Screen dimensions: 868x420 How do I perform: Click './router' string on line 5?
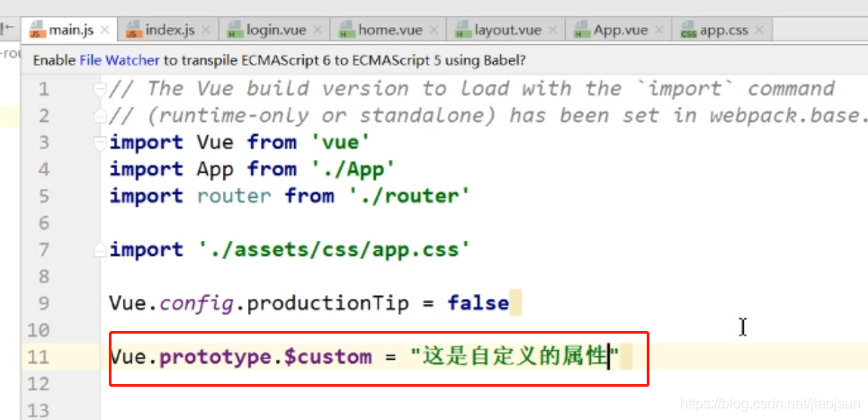[409, 196]
